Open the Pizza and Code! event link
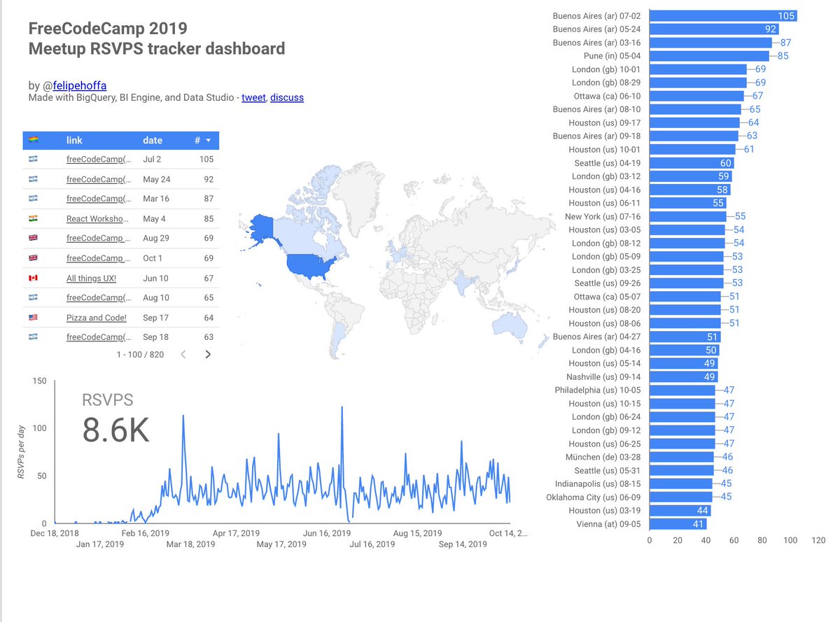This screenshot has height=622, width=840. 96,318
